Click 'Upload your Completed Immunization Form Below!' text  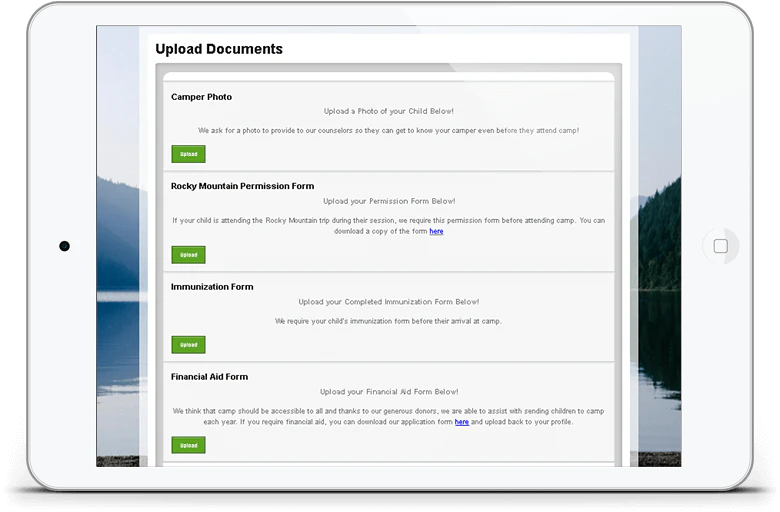click(x=389, y=302)
